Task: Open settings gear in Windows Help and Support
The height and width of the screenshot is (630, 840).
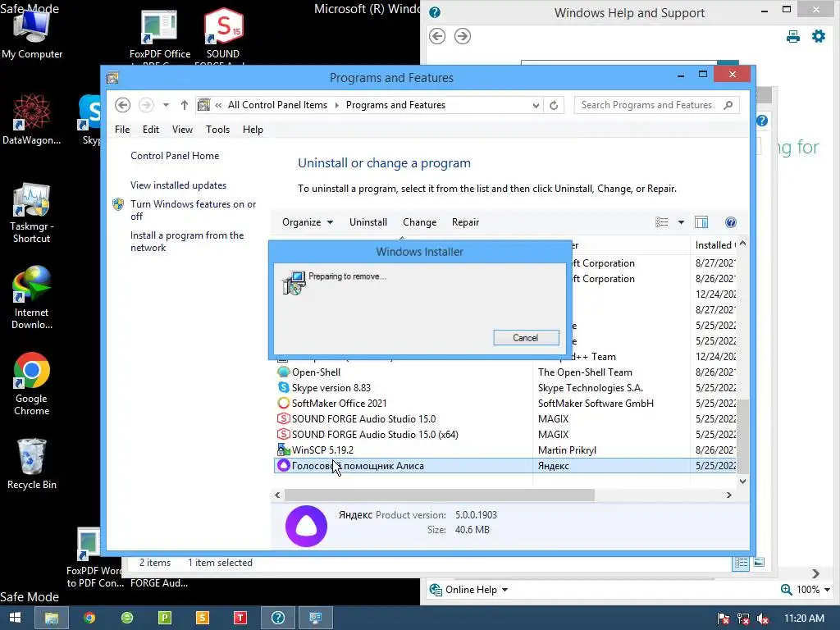Action: click(819, 36)
